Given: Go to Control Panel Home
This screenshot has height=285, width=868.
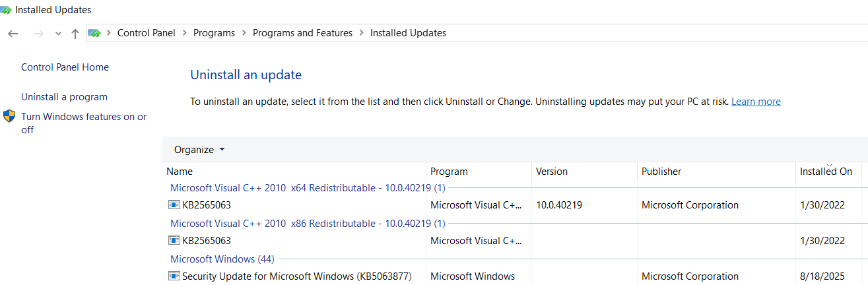Looking at the screenshot, I should point(65,67).
